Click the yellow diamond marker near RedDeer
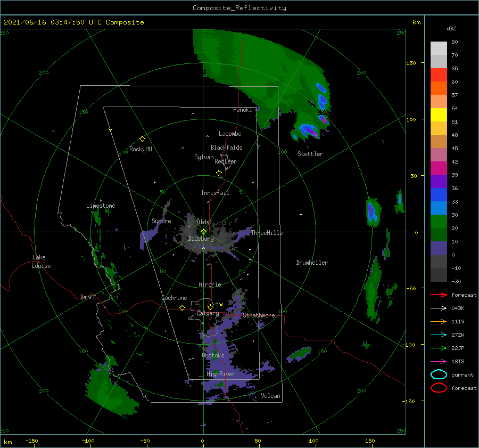The image size is (479, 448). pyautogui.click(x=219, y=173)
